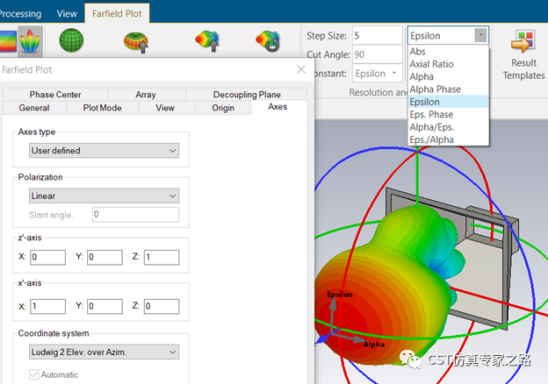
Task: Open the Polarization Linear dropdown
Action: coord(104,196)
